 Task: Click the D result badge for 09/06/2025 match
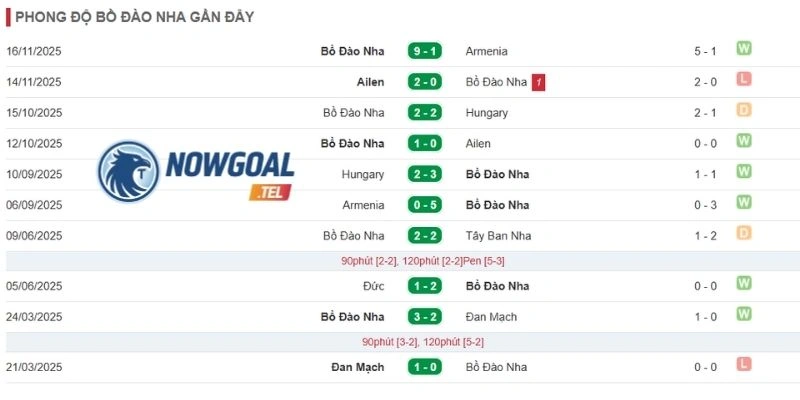[x=743, y=233]
